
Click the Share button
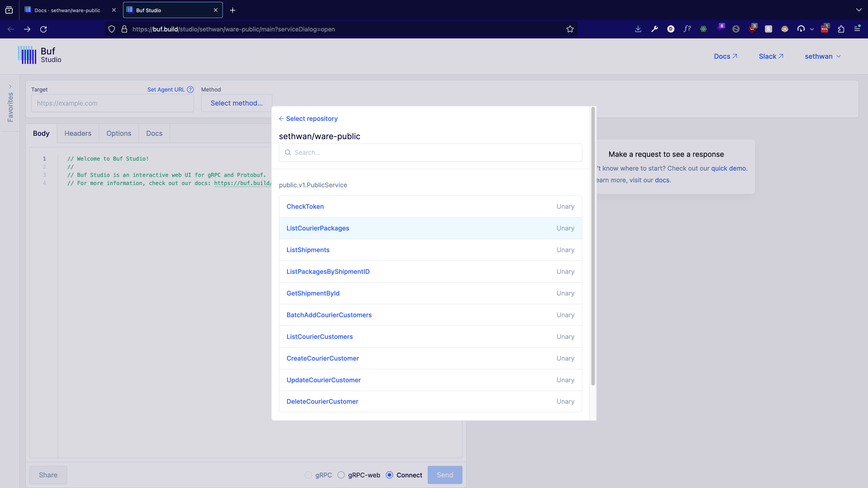(x=48, y=475)
